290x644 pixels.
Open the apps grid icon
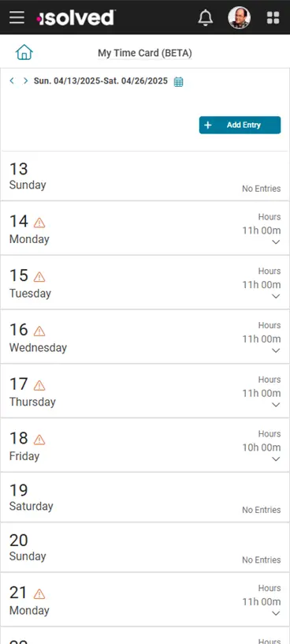[x=273, y=17]
